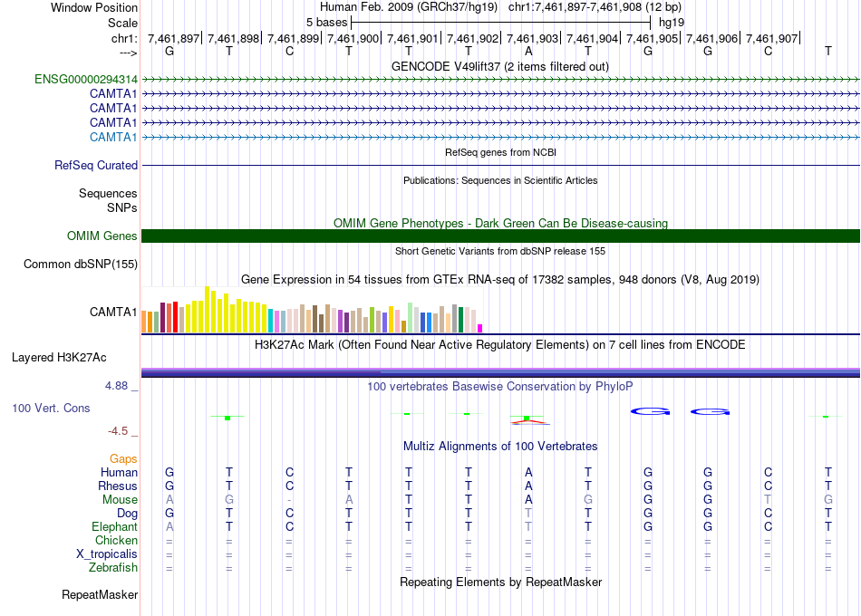The width and height of the screenshot is (861, 616).
Task: Click the tallest yellow GTEx expression bar
Action: 207,310
